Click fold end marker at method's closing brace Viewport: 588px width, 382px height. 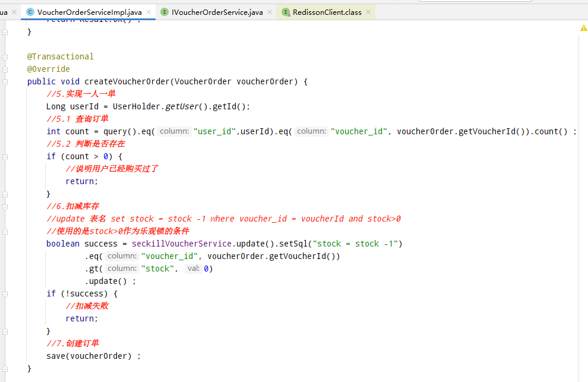[x=5, y=369]
